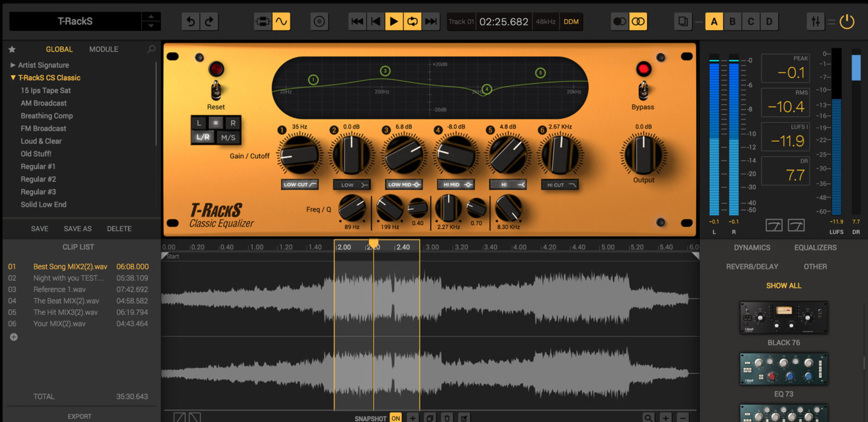
Task: Start playback with the play button
Action: click(x=394, y=21)
